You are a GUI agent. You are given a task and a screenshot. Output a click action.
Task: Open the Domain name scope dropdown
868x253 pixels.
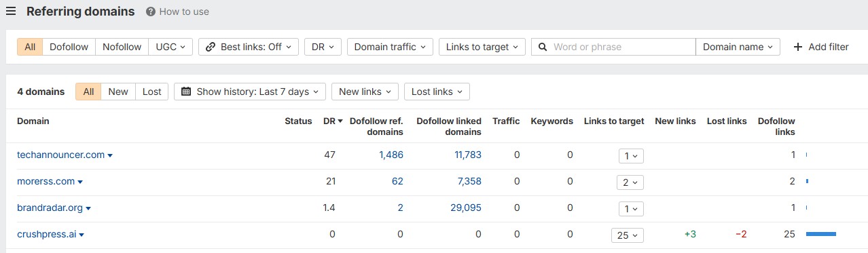tap(738, 47)
